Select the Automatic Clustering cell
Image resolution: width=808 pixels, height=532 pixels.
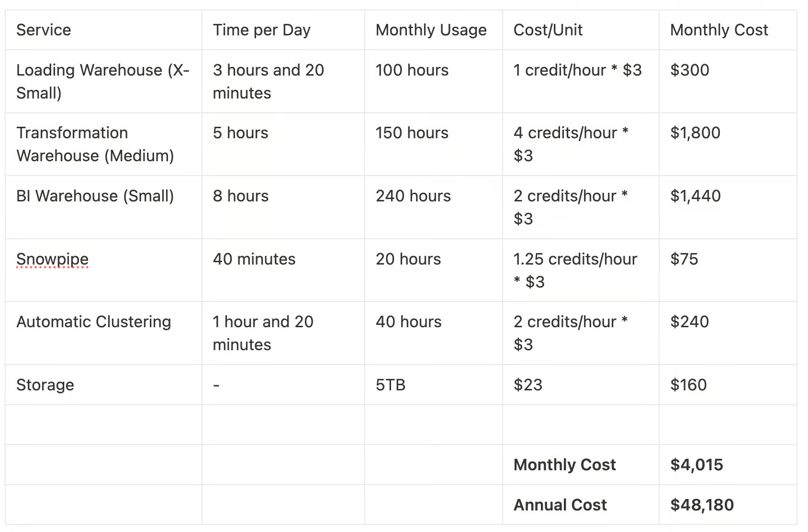click(103, 333)
